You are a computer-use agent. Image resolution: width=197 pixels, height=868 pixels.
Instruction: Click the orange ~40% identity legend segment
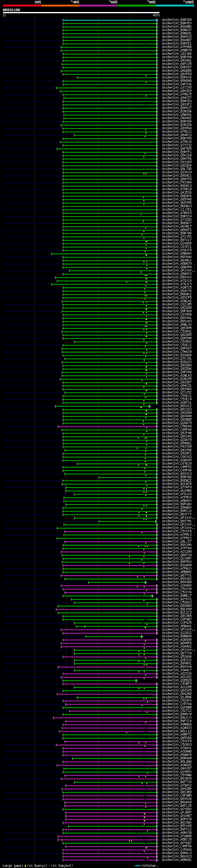point(60,6)
